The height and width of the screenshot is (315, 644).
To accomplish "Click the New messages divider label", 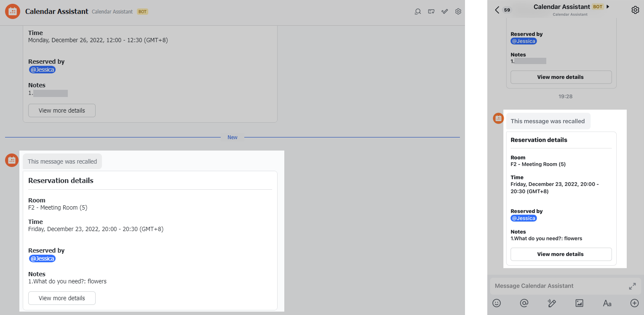I will click(232, 137).
